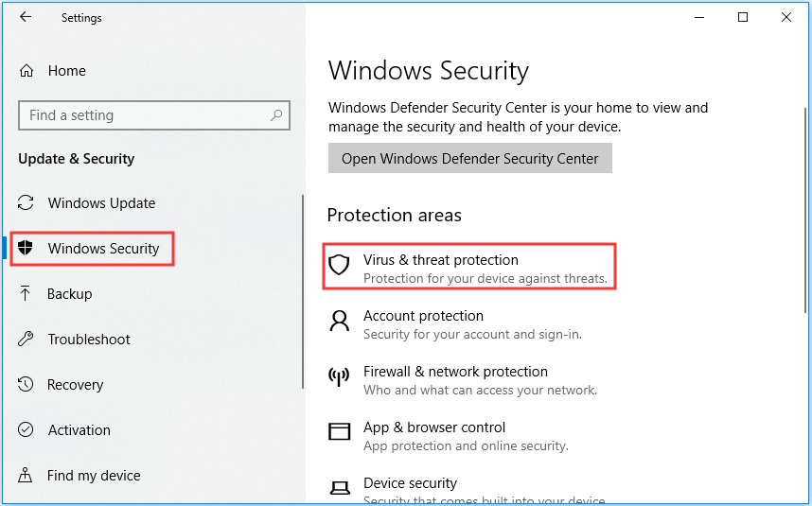Click the Recovery clock icon
812x506 pixels.
point(26,385)
